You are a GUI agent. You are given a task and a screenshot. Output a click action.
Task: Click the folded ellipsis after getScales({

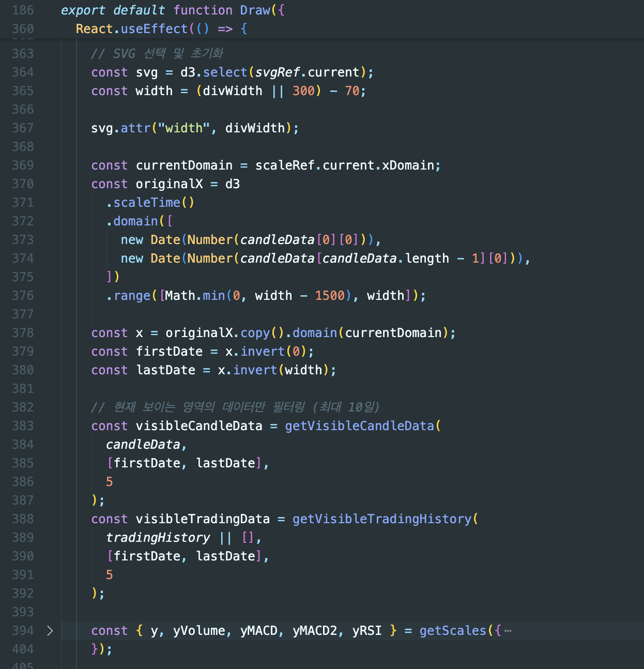click(x=508, y=631)
